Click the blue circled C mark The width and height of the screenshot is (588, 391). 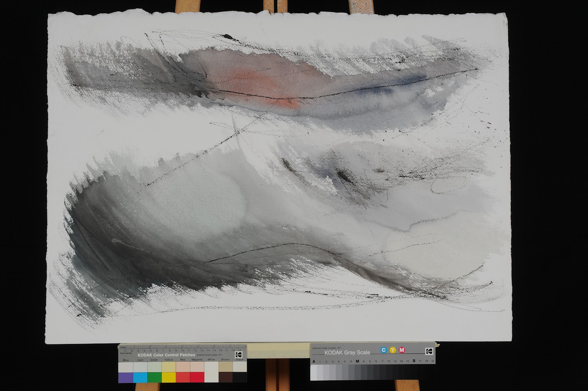(384, 350)
